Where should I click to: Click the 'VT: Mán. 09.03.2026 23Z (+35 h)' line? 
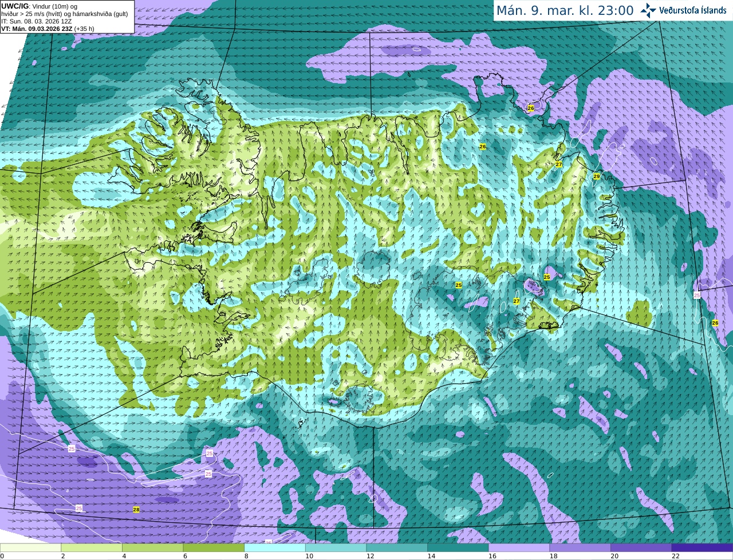pyautogui.click(x=48, y=28)
